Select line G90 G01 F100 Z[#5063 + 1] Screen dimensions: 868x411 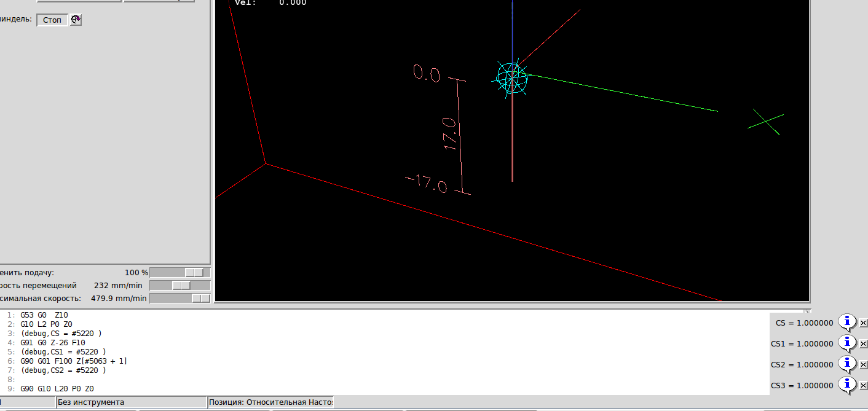point(74,361)
